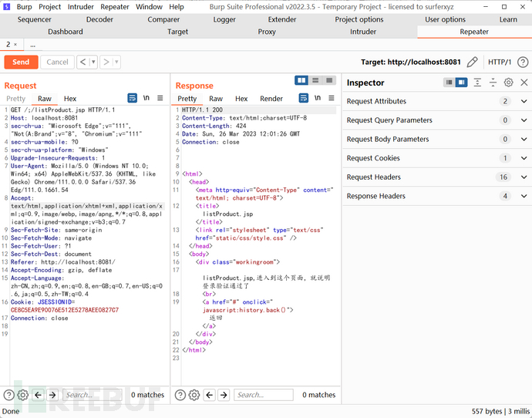Go to previous request in history
Screen dimensions: 532x418
[83, 62]
